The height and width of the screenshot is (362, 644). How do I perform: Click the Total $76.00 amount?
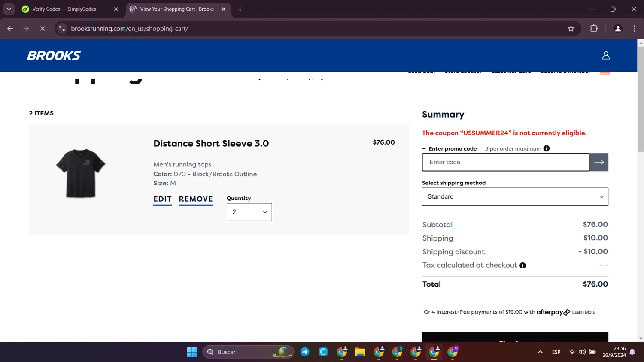(x=595, y=284)
